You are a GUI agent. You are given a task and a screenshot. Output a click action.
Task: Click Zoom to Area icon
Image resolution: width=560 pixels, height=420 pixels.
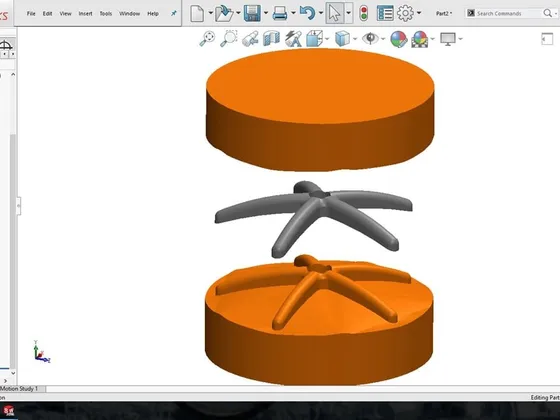[229, 39]
